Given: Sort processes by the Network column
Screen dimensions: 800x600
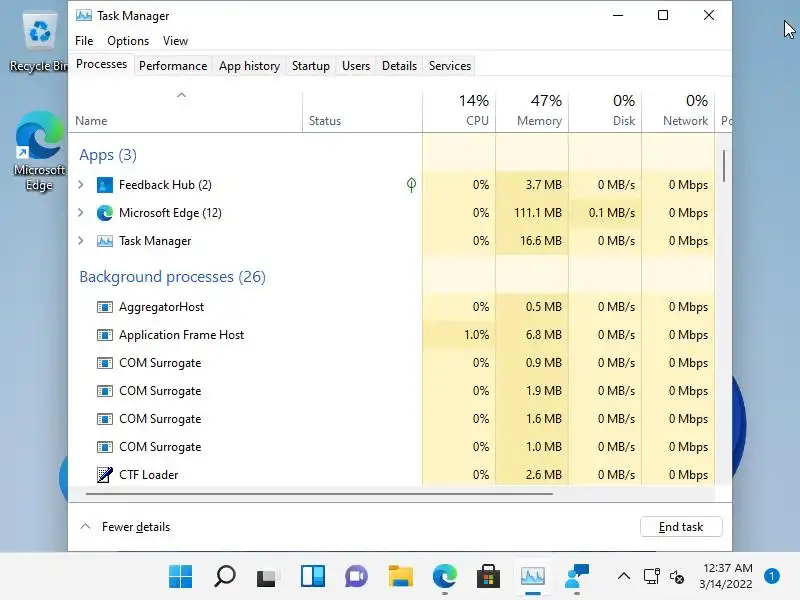Looking at the screenshot, I should point(678,111).
